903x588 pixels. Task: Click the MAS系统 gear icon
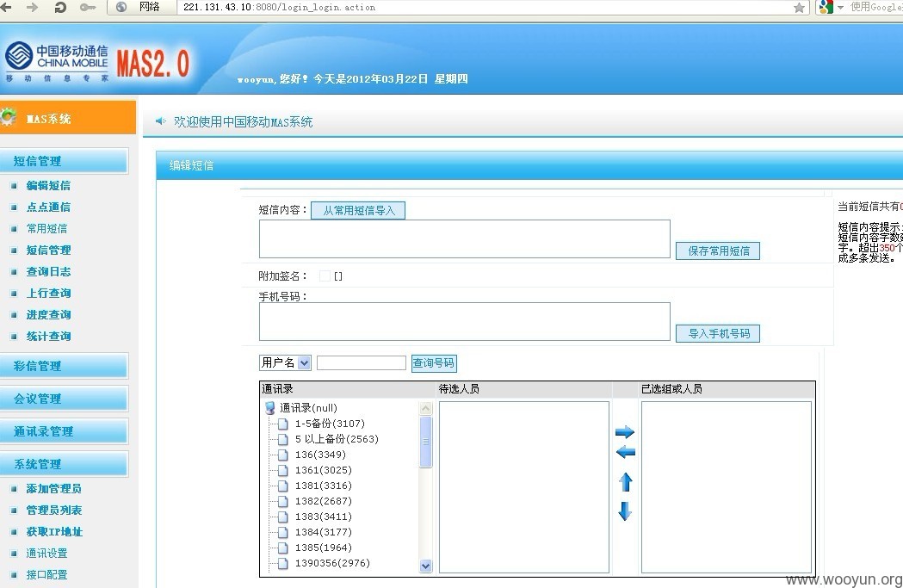[8, 117]
